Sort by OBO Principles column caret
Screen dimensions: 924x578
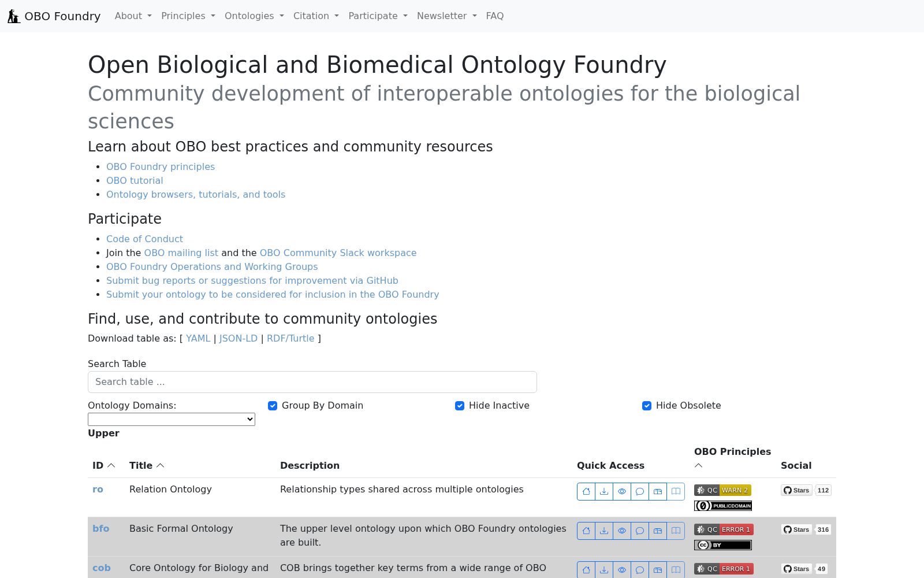coord(698,465)
